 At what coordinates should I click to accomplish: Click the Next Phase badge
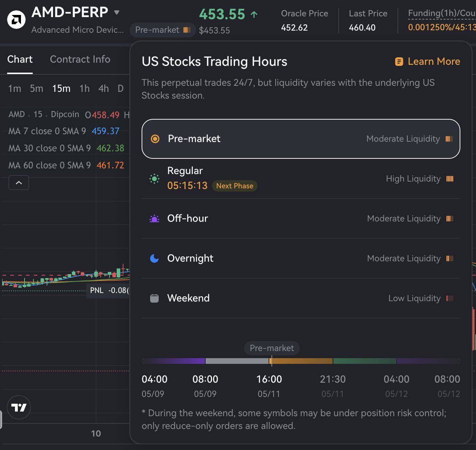click(235, 186)
